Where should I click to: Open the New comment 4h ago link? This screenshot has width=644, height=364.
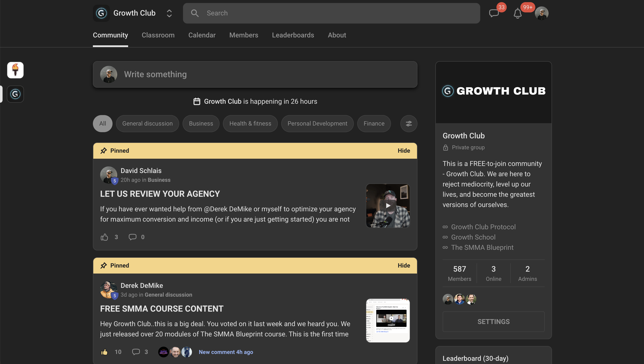point(226,352)
